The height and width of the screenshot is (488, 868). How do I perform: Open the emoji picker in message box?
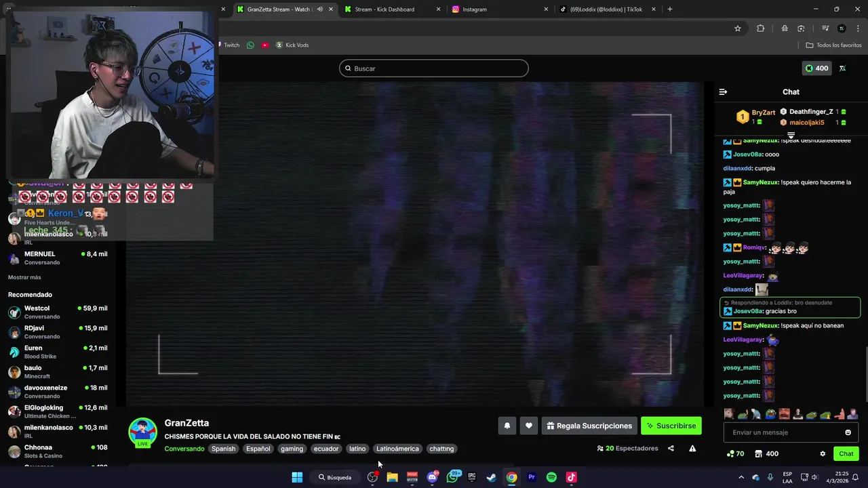coord(848,432)
